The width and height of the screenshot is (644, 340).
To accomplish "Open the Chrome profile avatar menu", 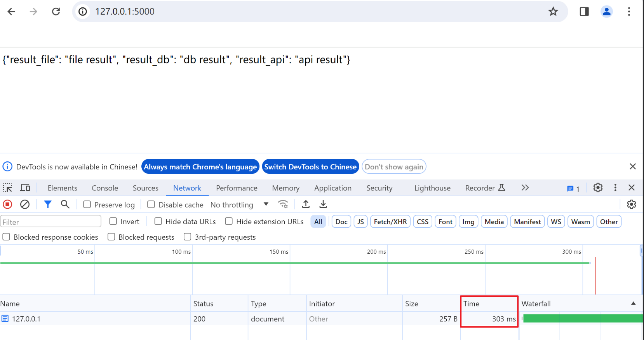I will pyautogui.click(x=607, y=12).
